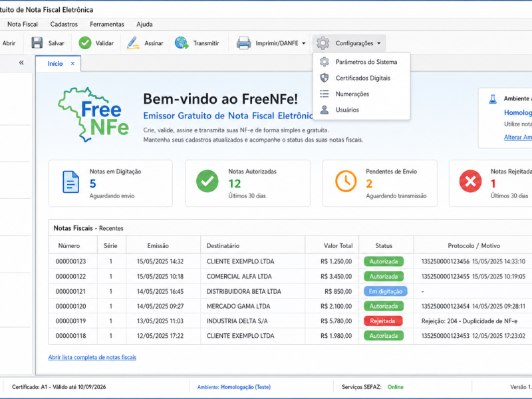532x399 pixels.
Task: Click the Alterar Ambiente link
Action: (518, 137)
